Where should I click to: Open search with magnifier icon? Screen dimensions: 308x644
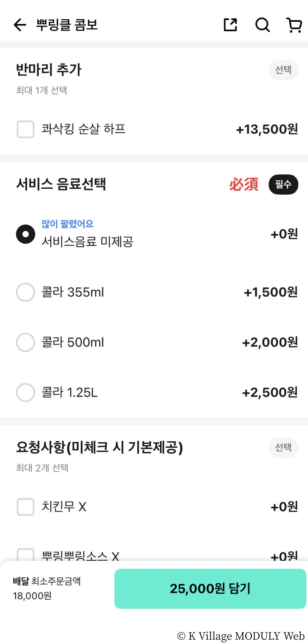[262, 25]
